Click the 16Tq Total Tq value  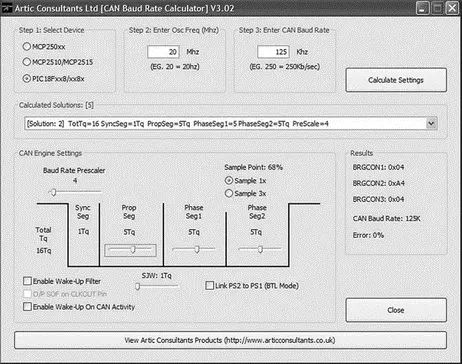44,250
